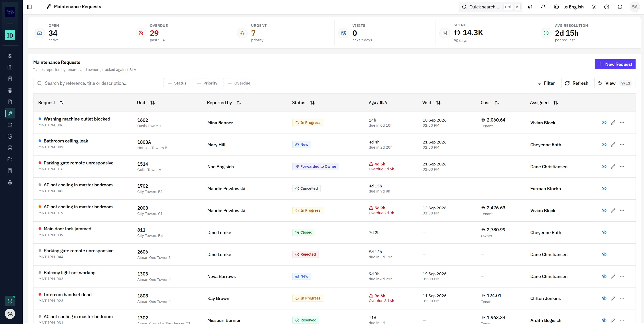The width and height of the screenshot is (644, 324).
Task: Add an Overdue filter
Action: coord(239,83)
